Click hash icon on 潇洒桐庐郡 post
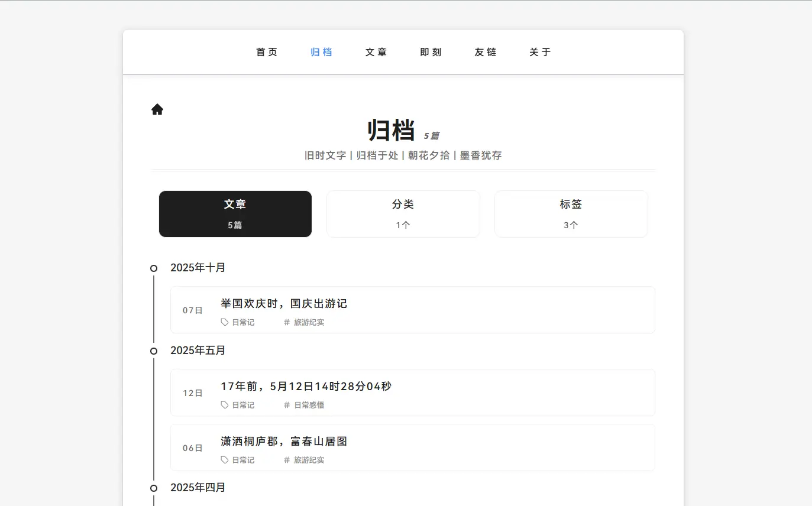This screenshot has height=506, width=812. click(287, 460)
